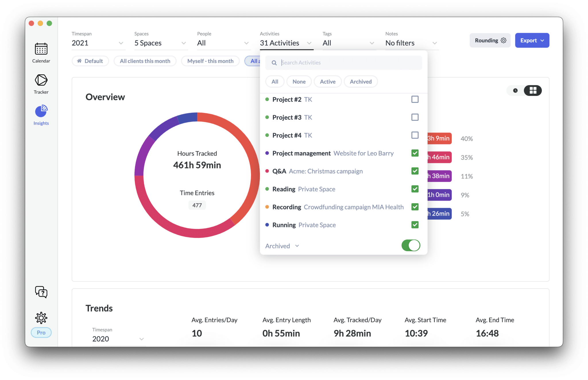Check the Project #2 checkbox
Viewport: 588px width, 380px height.
[x=415, y=99]
